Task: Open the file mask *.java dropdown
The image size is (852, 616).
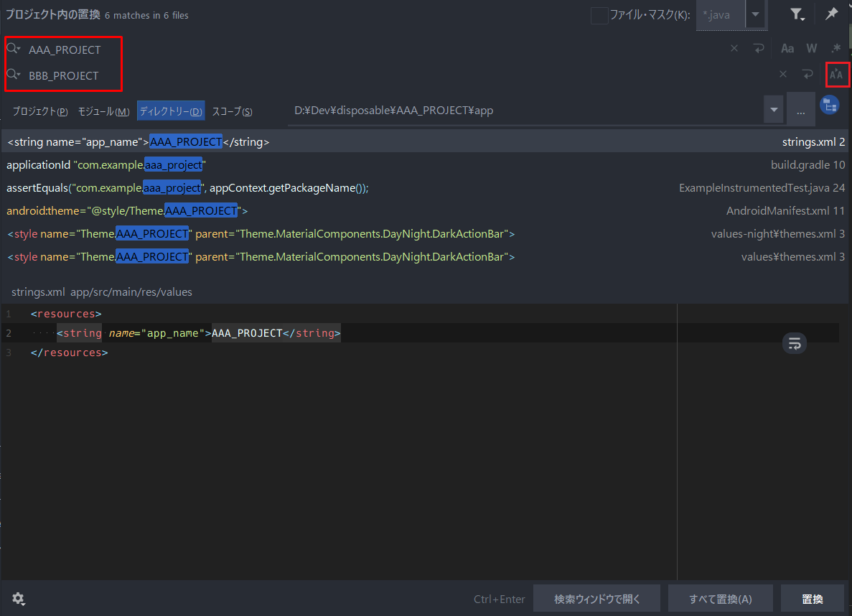Action: point(755,14)
